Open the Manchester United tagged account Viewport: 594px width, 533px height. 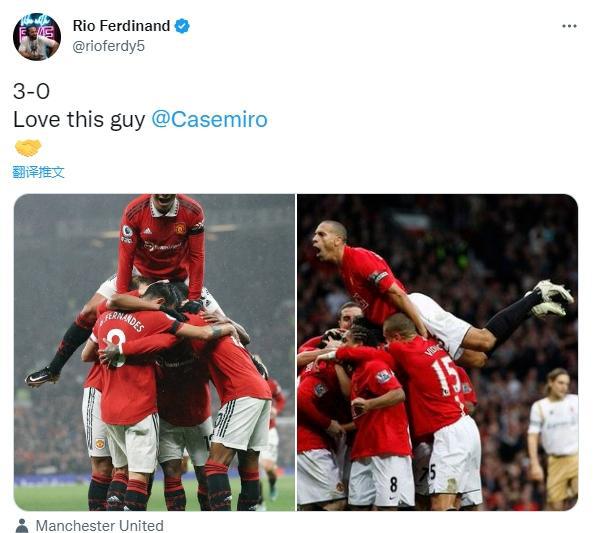100,526
